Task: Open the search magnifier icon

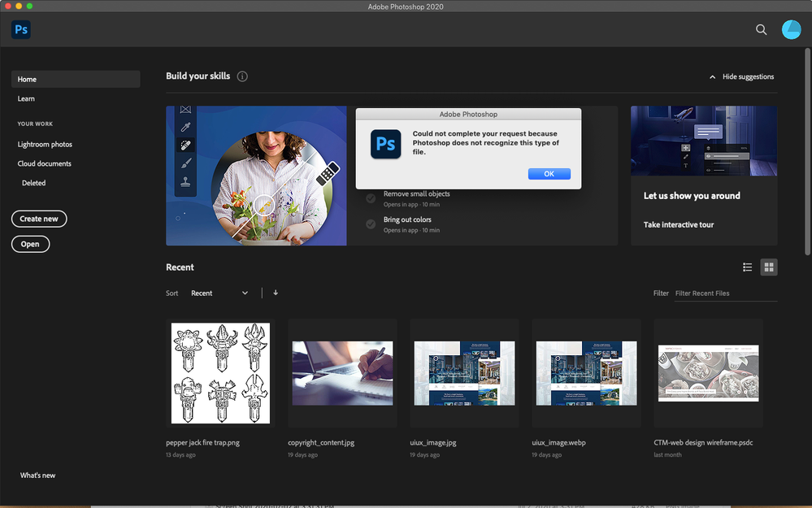Action: 761,29
